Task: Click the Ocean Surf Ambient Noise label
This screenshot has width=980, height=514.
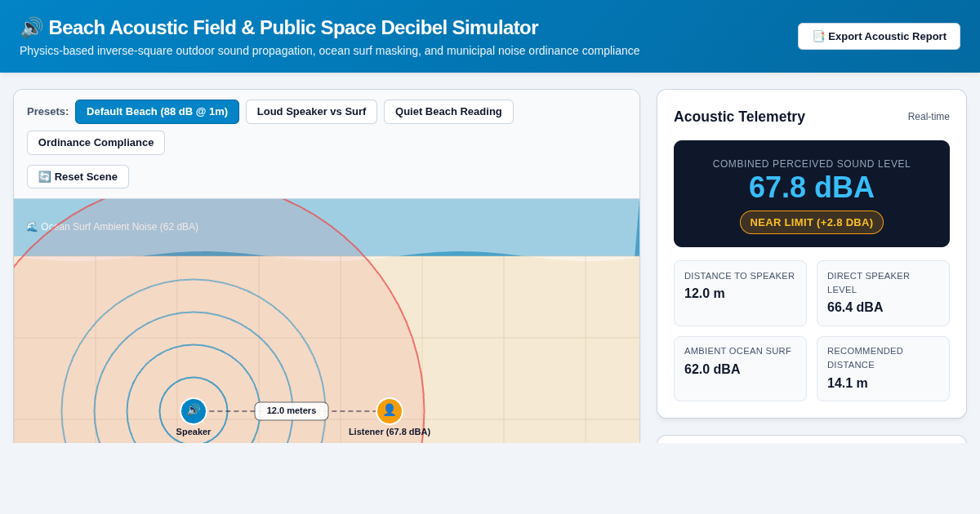Action: tap(113, 227)
